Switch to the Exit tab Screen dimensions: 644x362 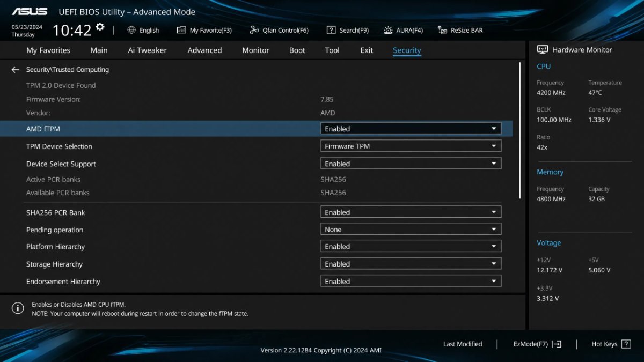(x=367, y=50)
